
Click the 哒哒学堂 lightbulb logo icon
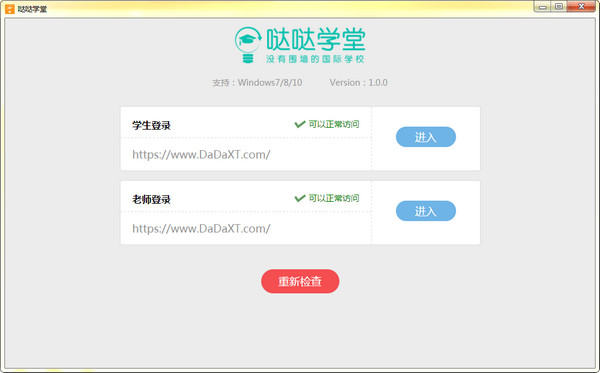pyautogui.click(x=248, y=45)
